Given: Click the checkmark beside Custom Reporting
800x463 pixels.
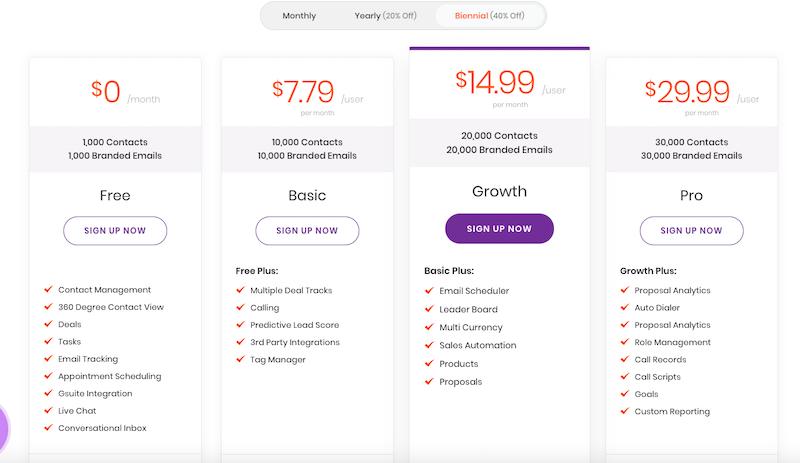Looking at the screenshot, I should [x=624, y=411].
